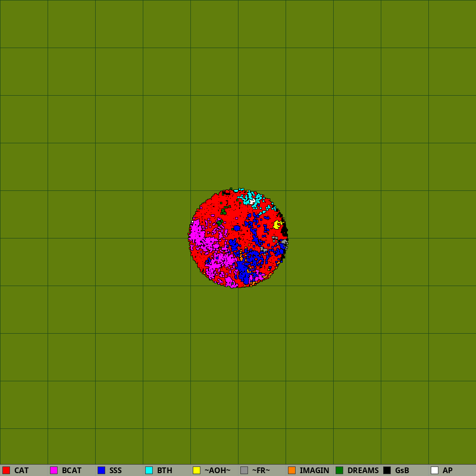Select the ~AOH~ legend label
The width and height of the screenshot is (476, 476).
point(218,470)
